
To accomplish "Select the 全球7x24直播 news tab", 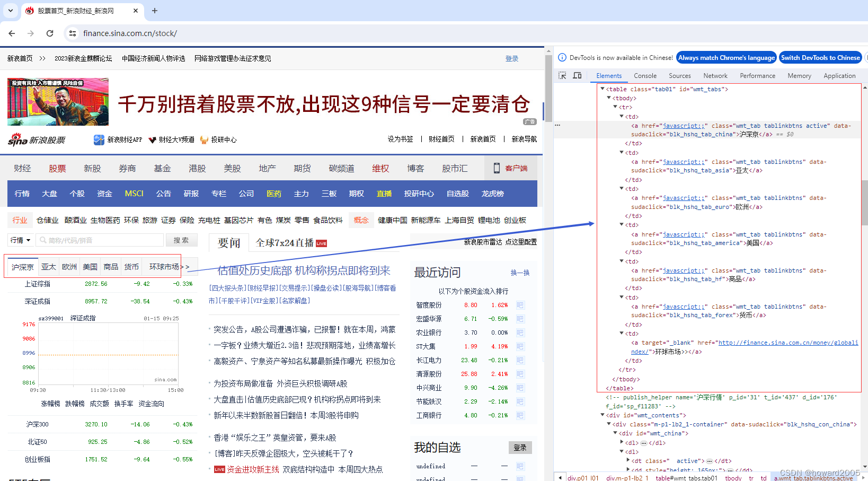I will click(x=285, y=243).
